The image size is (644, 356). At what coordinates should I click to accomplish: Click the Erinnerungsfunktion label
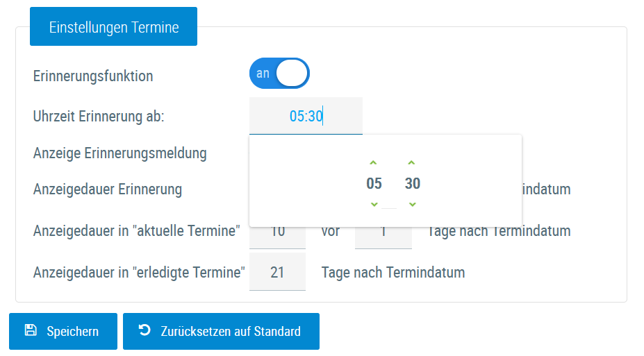click(93, 76)
